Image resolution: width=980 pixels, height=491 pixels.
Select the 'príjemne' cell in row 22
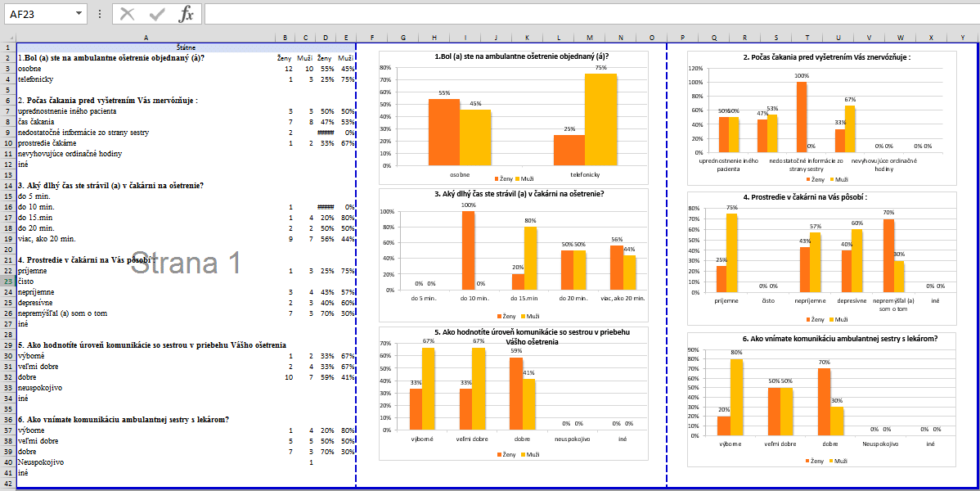coord(146,271)
